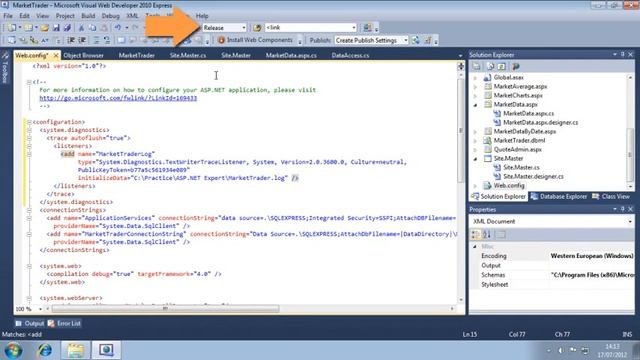The height and width of the screenshot is (360, 640).
Task: Open the XML Document object dropdown
Action: click(630, 221)
